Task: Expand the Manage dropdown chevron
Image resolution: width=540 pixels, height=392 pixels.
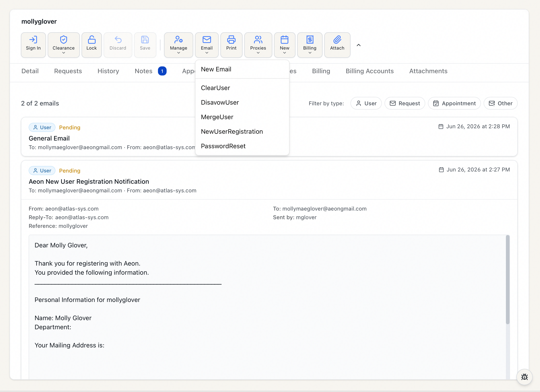Action: point(179,53)
